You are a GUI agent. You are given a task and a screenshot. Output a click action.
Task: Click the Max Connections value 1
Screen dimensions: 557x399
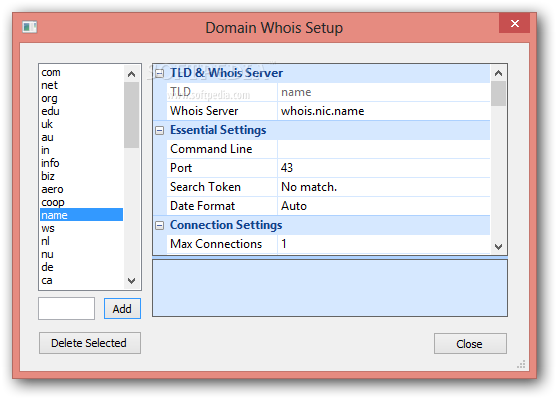click(384, 244)
